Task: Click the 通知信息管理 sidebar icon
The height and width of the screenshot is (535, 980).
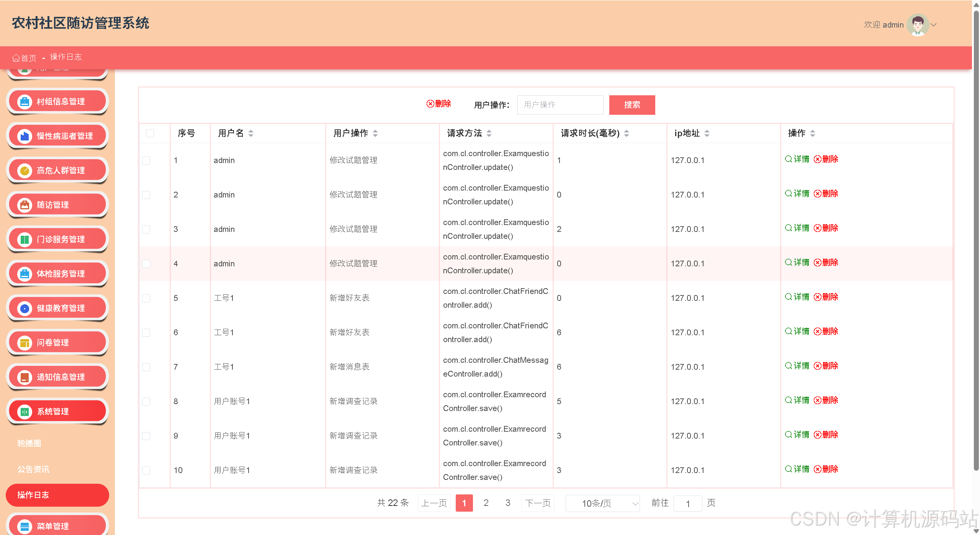Action: (25, 377)
